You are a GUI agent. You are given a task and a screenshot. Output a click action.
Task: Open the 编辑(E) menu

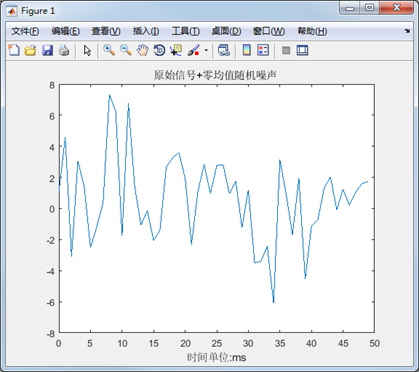click(65, 31)
